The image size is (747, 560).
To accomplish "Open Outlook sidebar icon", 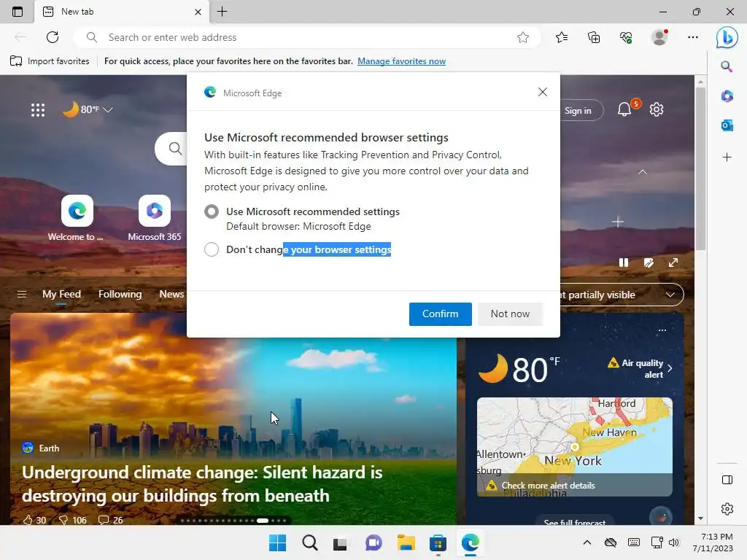I will 727,125.
